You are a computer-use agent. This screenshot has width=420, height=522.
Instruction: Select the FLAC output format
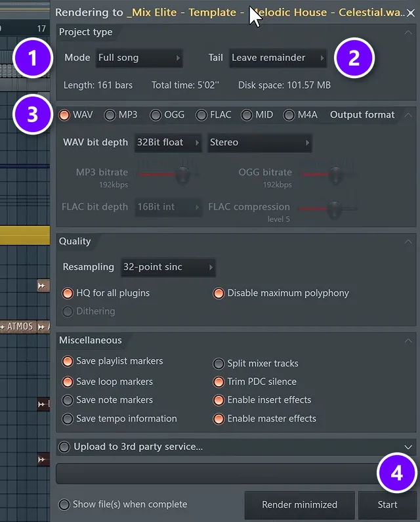[x=201, y=115]
